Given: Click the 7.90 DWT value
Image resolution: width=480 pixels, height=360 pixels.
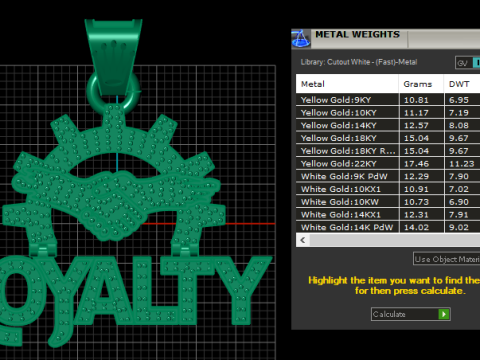Looking at the screenshot, I should pyautogui.click(x=459, y=176).
